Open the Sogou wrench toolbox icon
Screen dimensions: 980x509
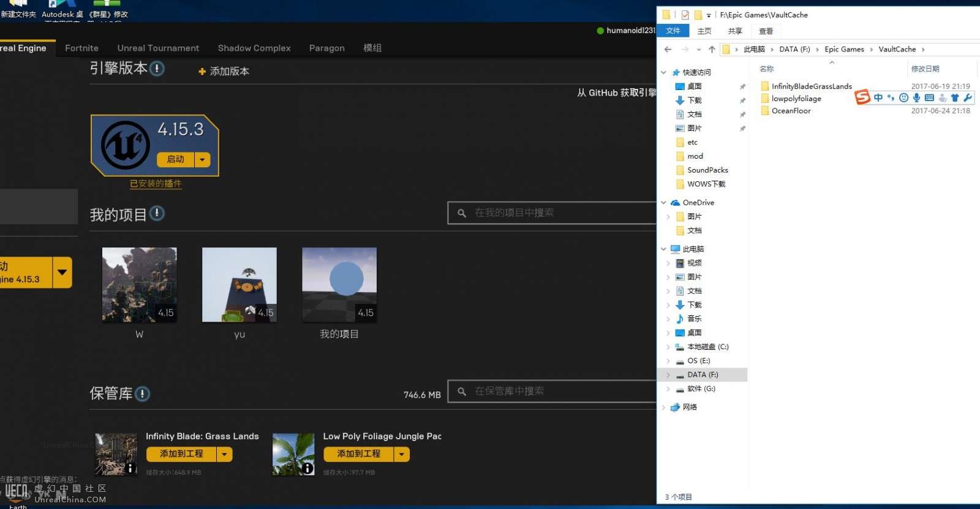click(x=968, y=97)
